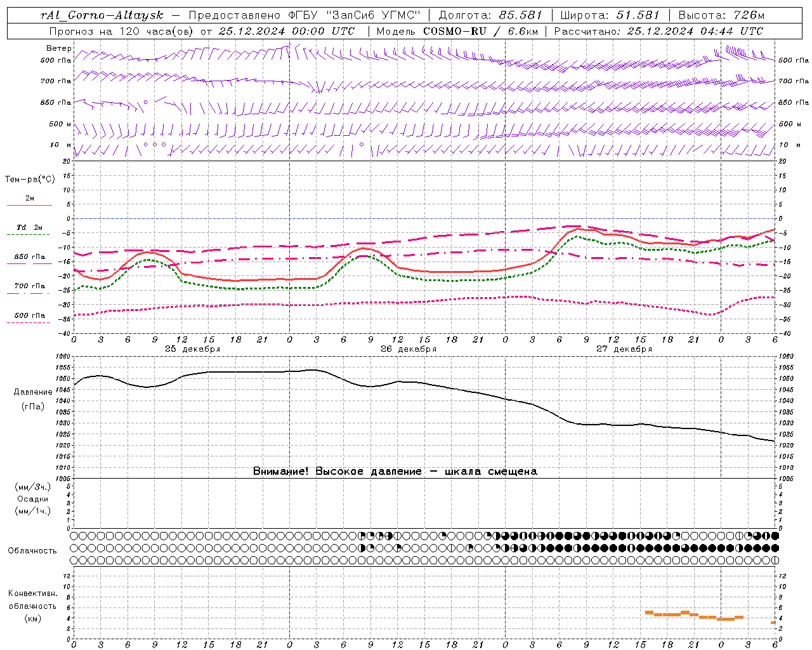Click the 'Конвективн.' convective label

pos(33,594)
